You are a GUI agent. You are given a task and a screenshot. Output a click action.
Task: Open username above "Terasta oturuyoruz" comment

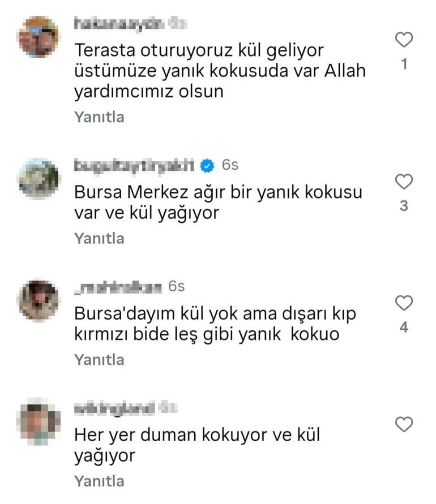(x=119, y=24)
